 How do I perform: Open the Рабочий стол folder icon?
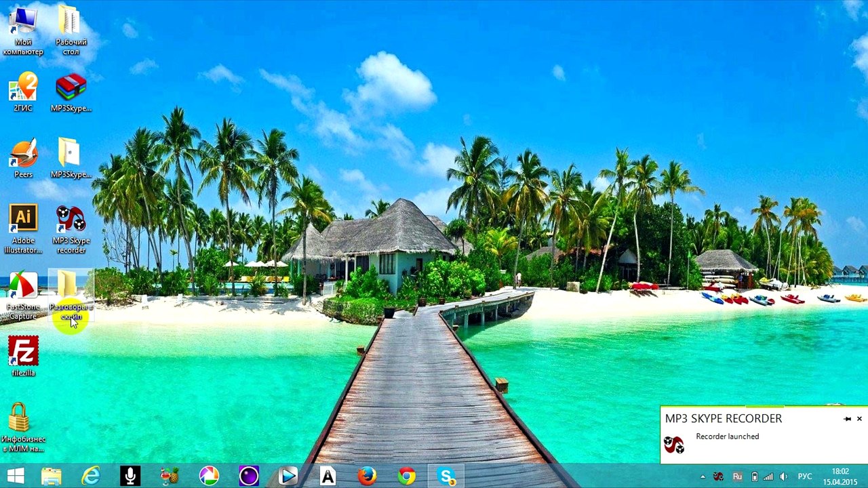point(71,30)
